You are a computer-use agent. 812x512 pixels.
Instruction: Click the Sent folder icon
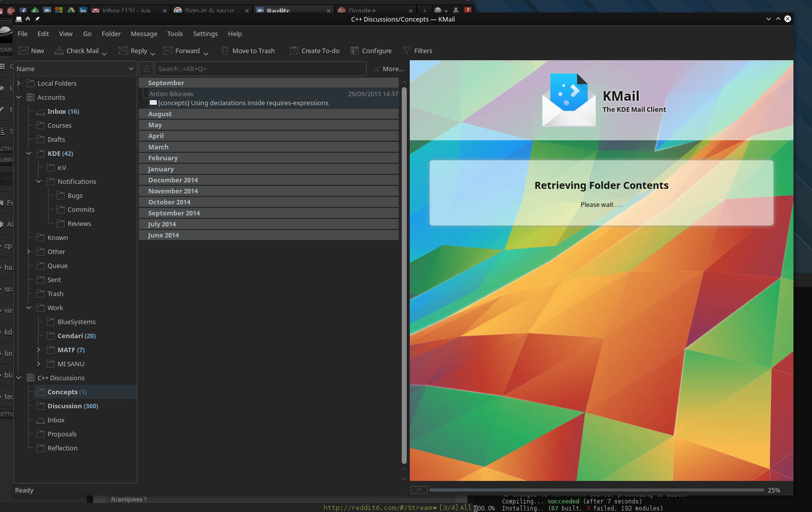click(x=41, y=280)
